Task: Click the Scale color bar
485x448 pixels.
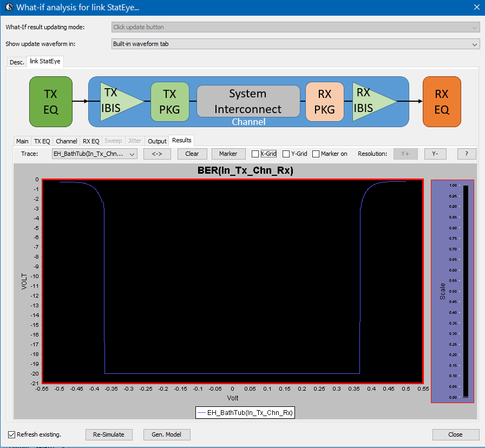Action: (466, 291)
